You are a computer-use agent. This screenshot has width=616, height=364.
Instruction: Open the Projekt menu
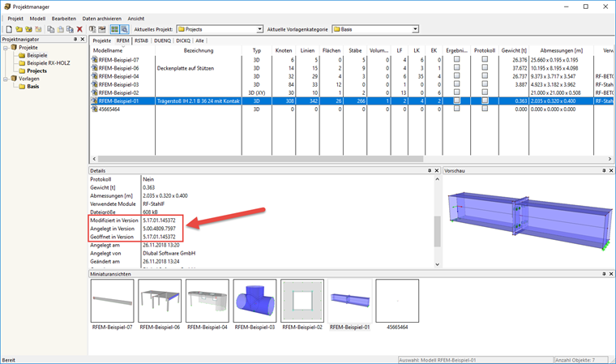click(15, 19)
